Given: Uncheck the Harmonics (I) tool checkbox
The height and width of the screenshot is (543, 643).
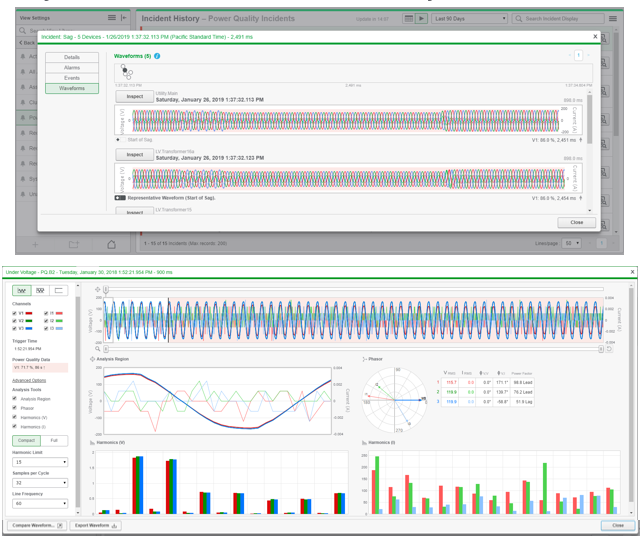Looking at the screenshot, I should pyautogui.click(x=15, y=427).
